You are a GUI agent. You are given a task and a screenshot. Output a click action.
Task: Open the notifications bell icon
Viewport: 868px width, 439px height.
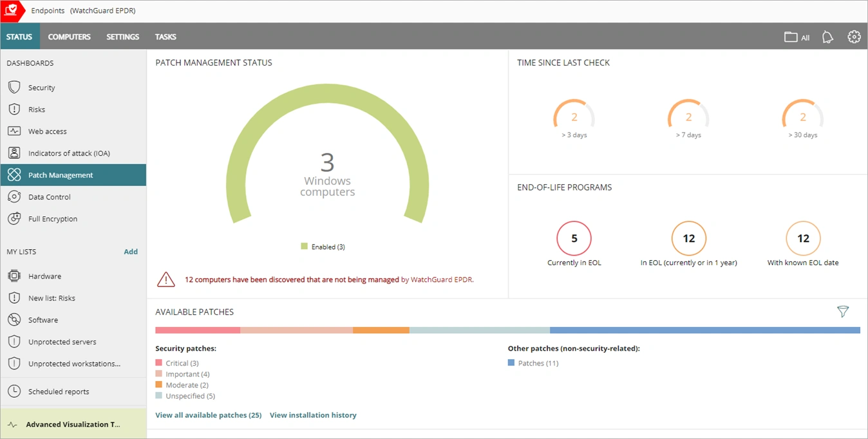(x=828, y=37)
